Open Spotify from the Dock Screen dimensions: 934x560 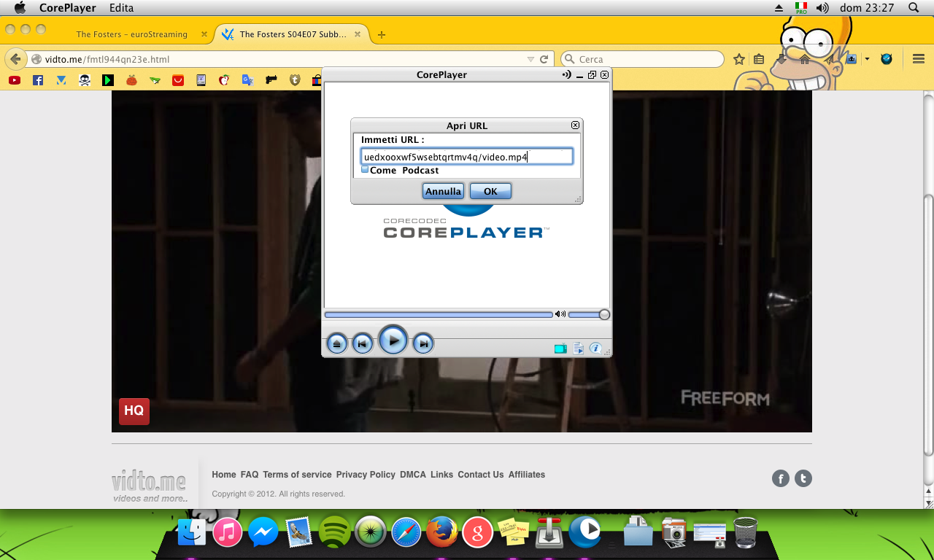point(335,532)
